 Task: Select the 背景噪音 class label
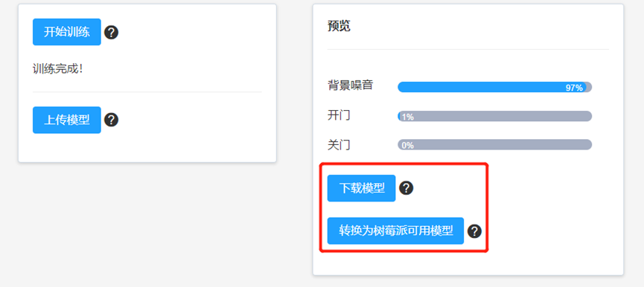pyautogui.click(x=351, y=86)
